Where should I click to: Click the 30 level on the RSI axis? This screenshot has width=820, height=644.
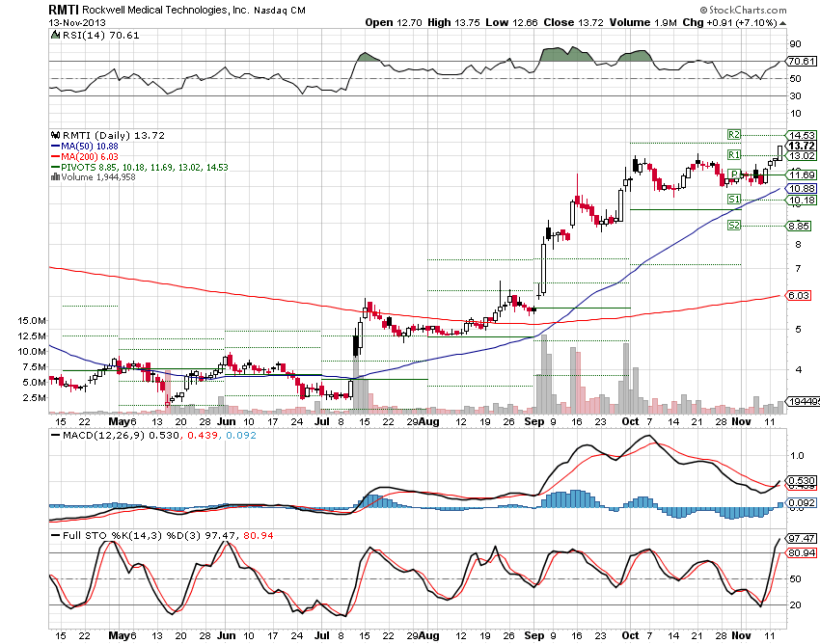(x=795, y=95)
